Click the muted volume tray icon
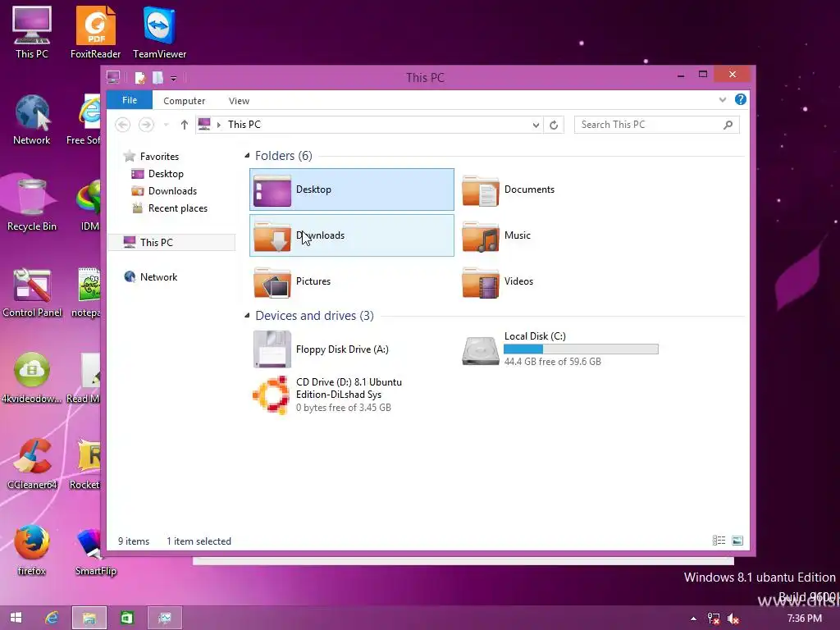Image resolution: width=840 pixels, height=630 pixels. (733, 619)
